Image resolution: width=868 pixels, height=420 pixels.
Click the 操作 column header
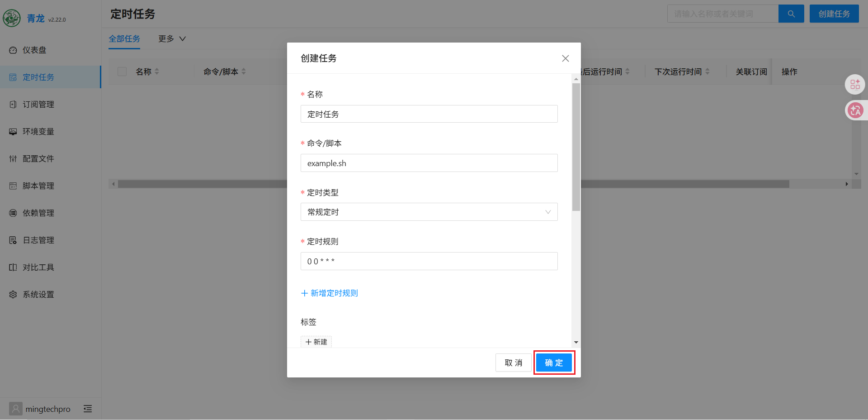789,72
